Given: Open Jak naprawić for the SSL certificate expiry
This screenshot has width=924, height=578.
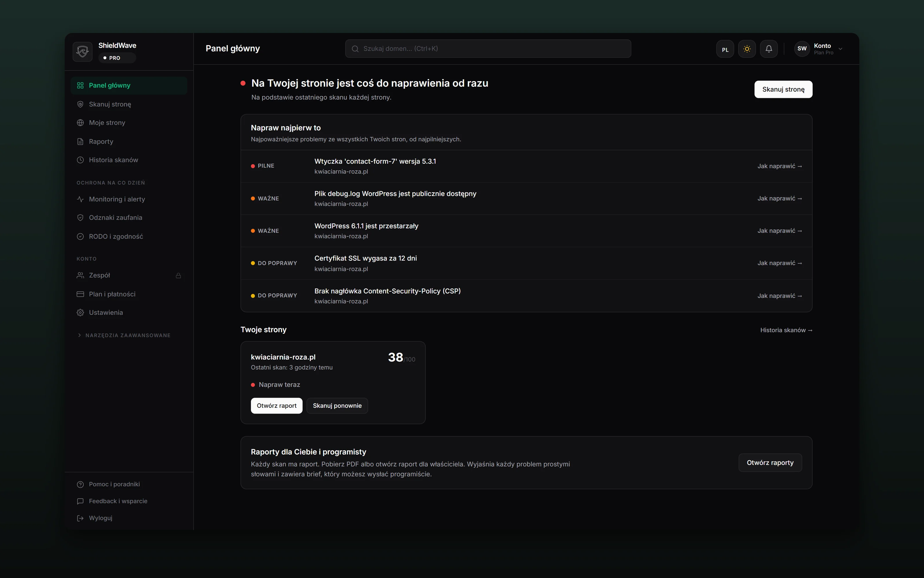Looking at the screenshot, I should click(780, 263).
